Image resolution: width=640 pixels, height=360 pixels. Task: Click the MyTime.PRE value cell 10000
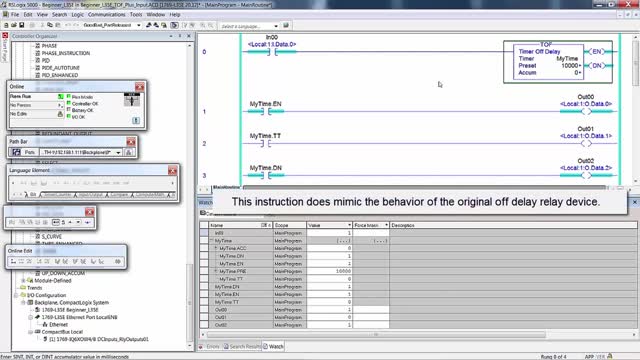point(329,271)
